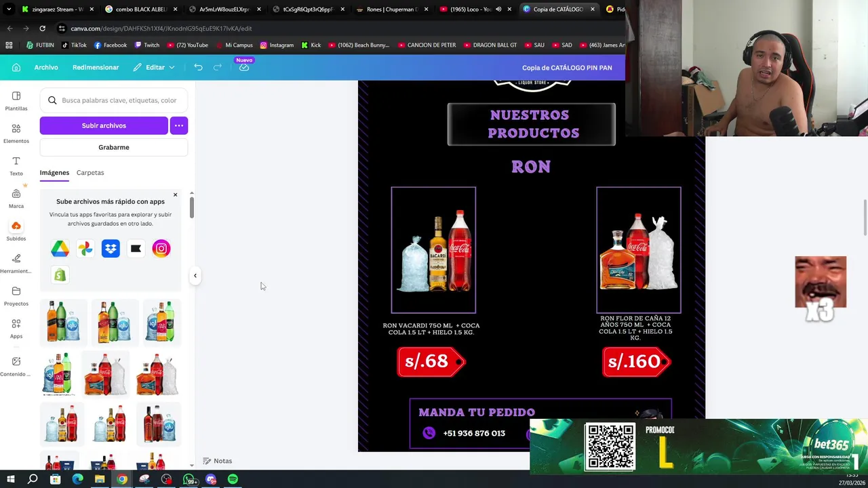Go to Canva home icon
The height and width of the screenshot is (488, 868).
(x=16, y=67)
